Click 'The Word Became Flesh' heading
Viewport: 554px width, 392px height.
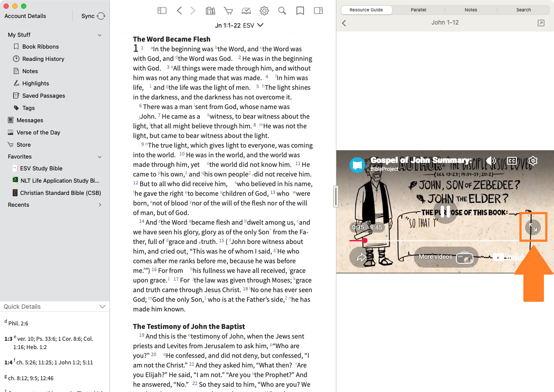tap(172, 39)
